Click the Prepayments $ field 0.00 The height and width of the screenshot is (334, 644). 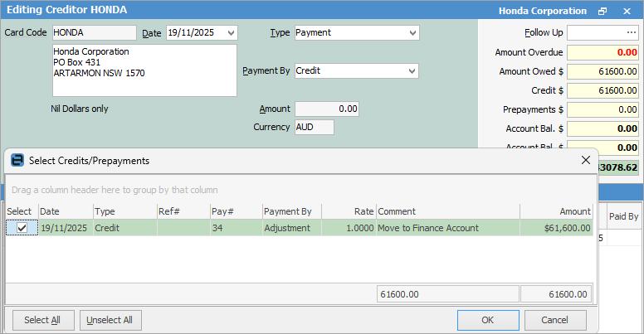[x=603, y=109]
